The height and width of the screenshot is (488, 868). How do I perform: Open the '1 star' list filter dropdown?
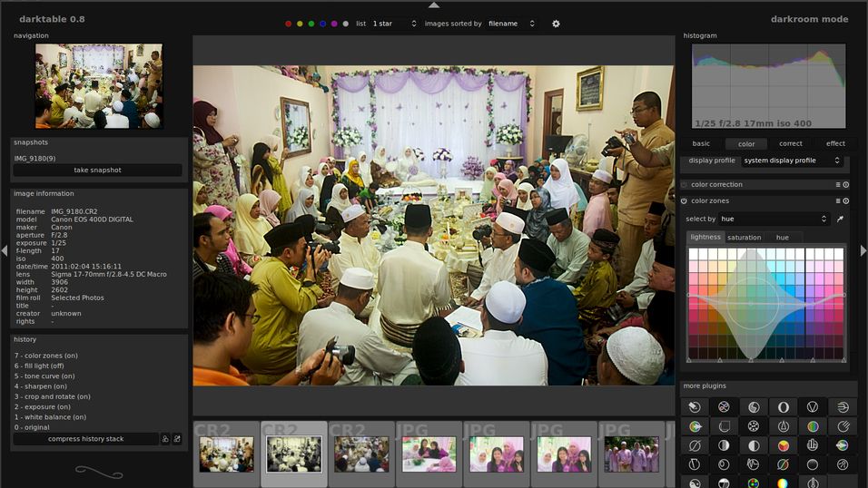tap(391, 24)
